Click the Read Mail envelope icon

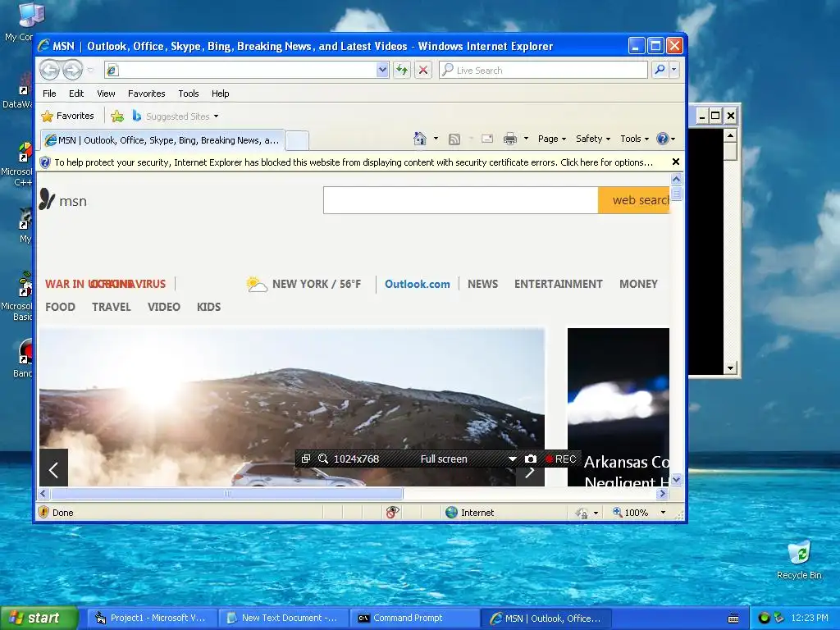pyautogui.click(x=487, y=139)
